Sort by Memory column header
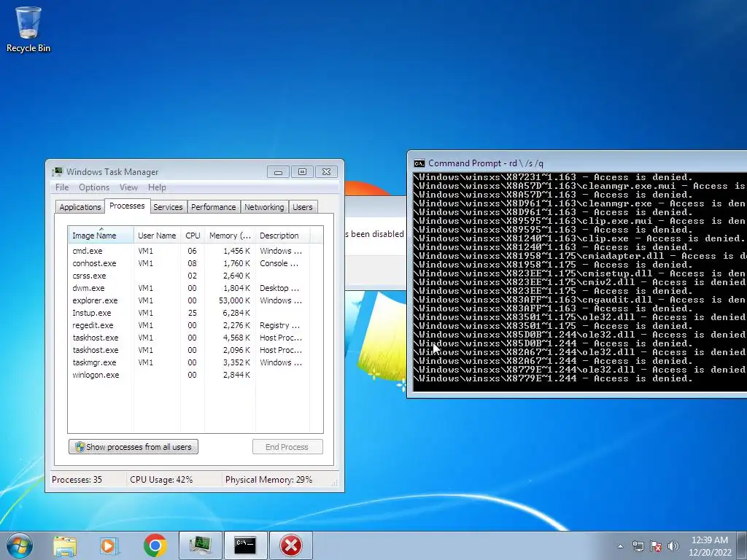The height and width of the screenshot is (560, 747). coord(230,236)
